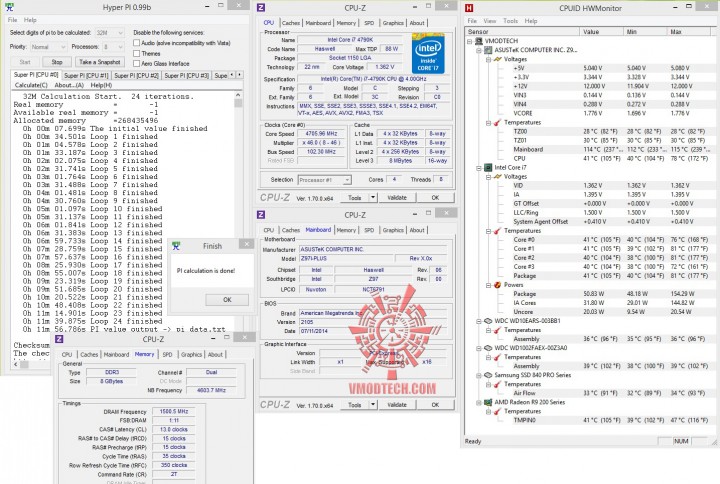This screenshot has height=484, width=720.
Task: Toggle the Aero Glass Interface checkbox
Action: pos(136,63)
